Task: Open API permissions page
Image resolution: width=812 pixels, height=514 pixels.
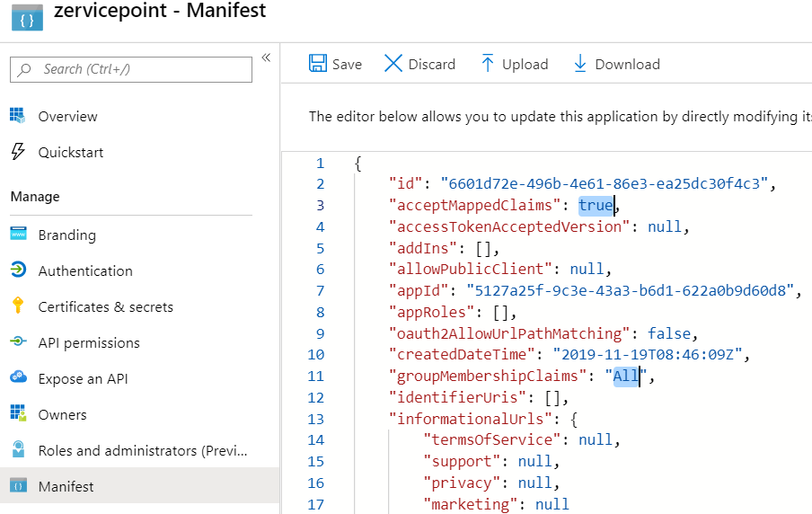Action: 89,342
